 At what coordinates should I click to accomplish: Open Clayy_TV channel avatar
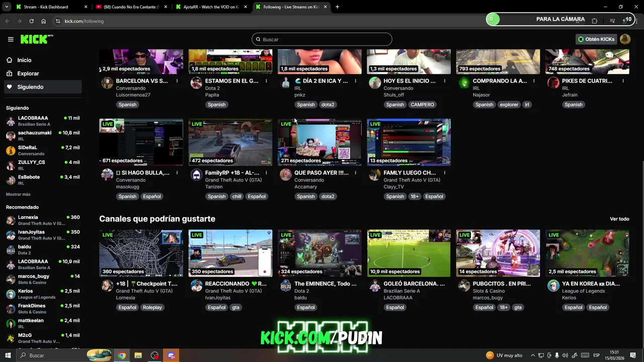(375, 175)
